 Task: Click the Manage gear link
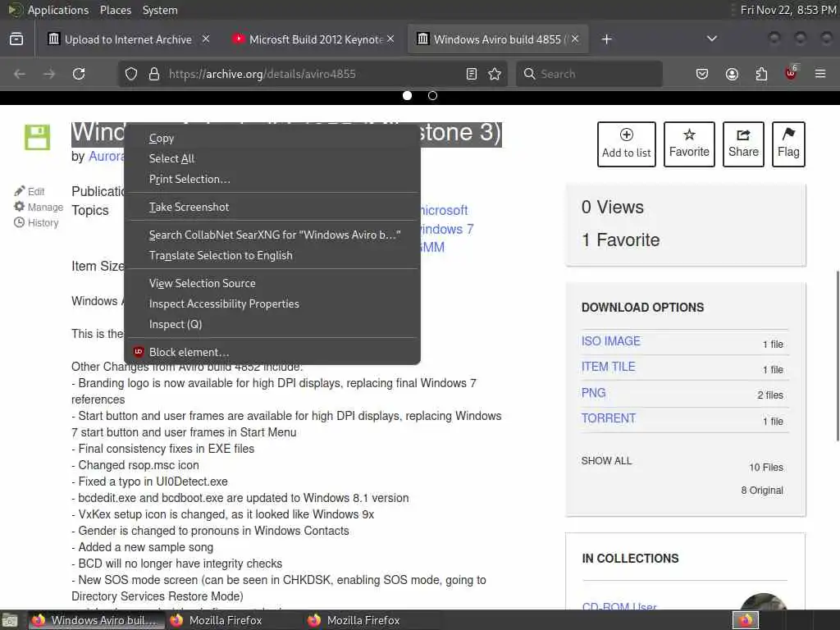[39, 207]
